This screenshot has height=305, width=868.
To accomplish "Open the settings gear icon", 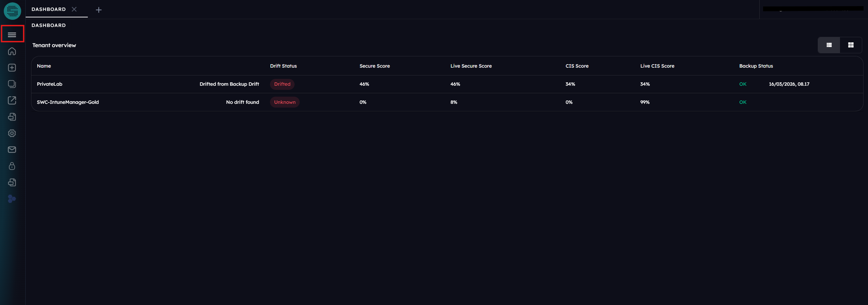I will [12, 133].
